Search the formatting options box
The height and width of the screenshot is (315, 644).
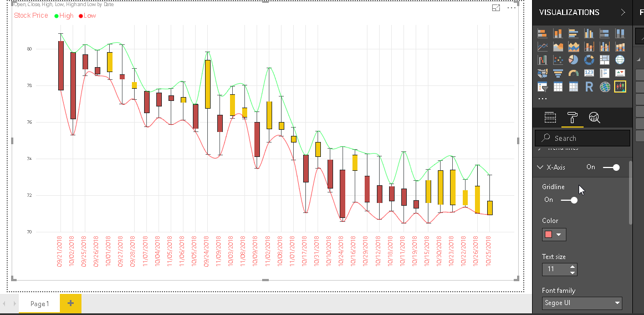pos(582,138)
